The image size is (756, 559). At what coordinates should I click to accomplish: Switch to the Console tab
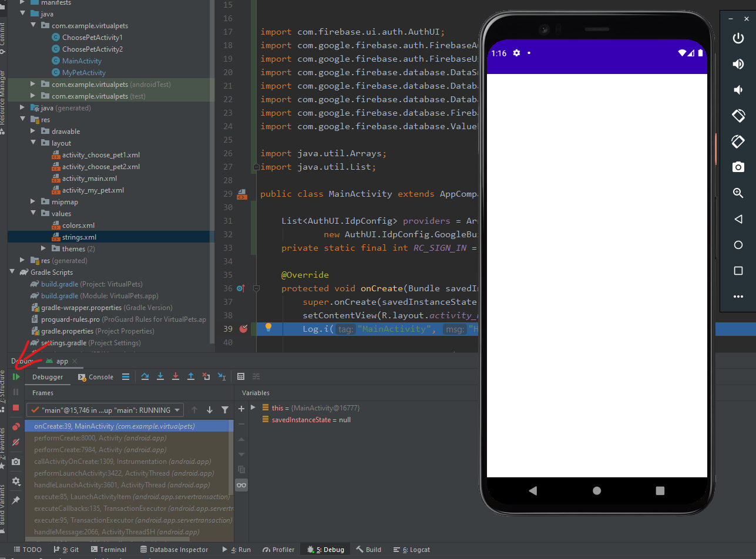[x=96, y=377]
